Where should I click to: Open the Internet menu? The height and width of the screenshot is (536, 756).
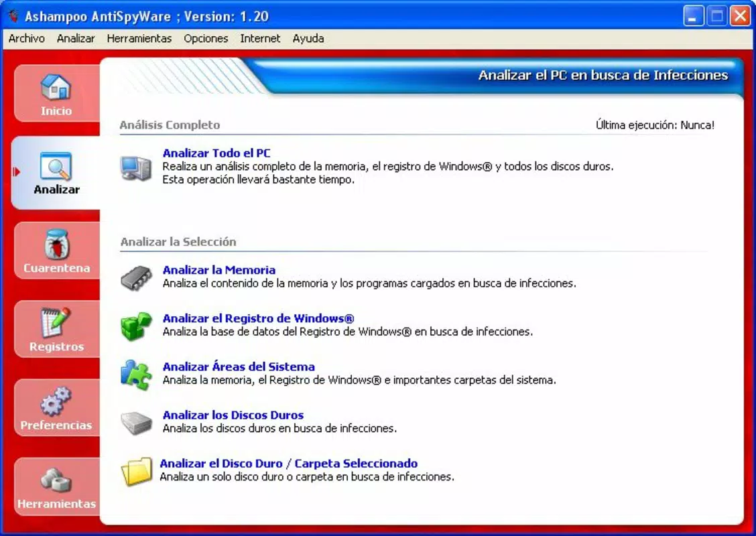(x=260, y=39)
